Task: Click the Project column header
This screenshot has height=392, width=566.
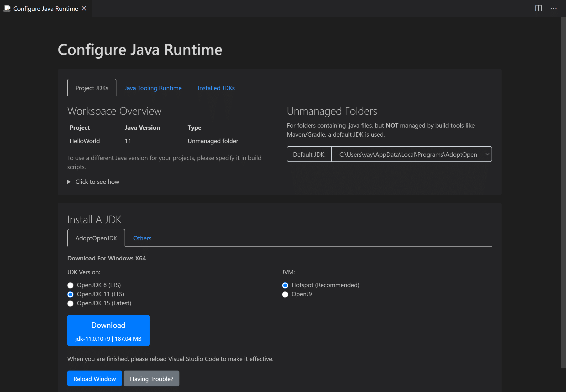Action: click(x=80, y=128)
